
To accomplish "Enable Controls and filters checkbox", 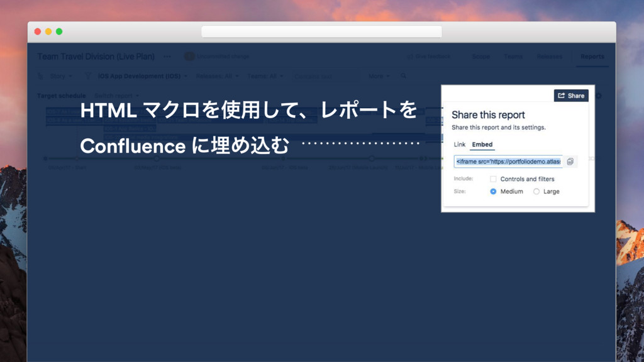I will tap(493, 179).
